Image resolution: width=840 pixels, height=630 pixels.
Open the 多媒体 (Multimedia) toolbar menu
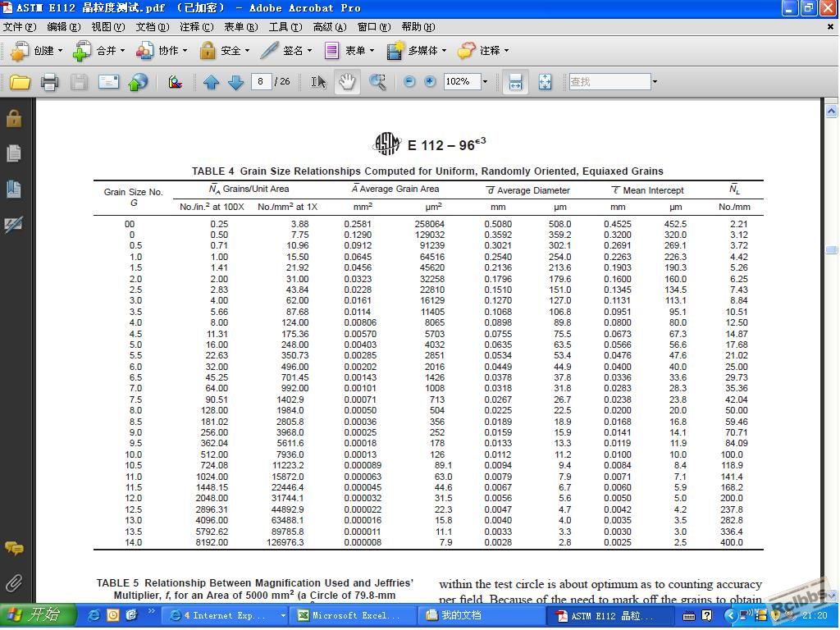(416, 50)
